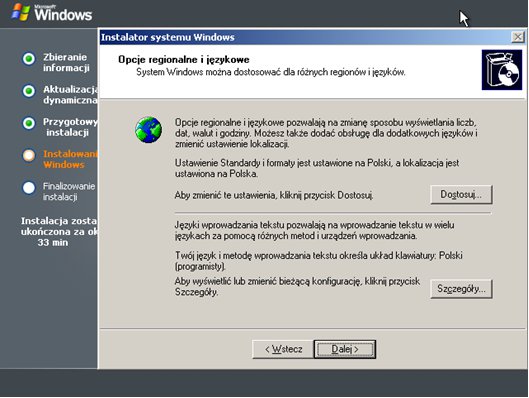Click the paragraph starting 'Języki wprowadzania tekstu'

[314, 230]
